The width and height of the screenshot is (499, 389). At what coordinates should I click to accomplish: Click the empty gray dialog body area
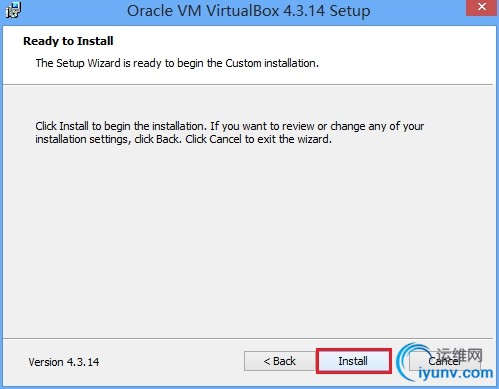coord(248,240)
